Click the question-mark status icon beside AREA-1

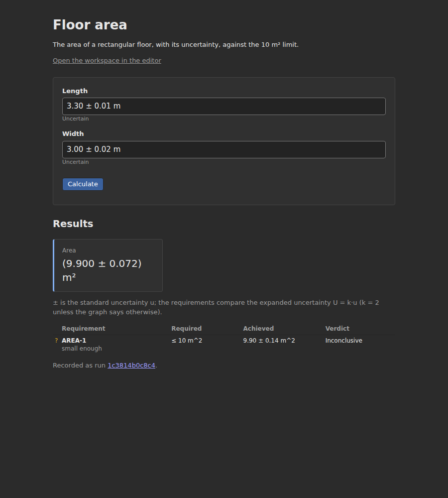tap(56, 341)
